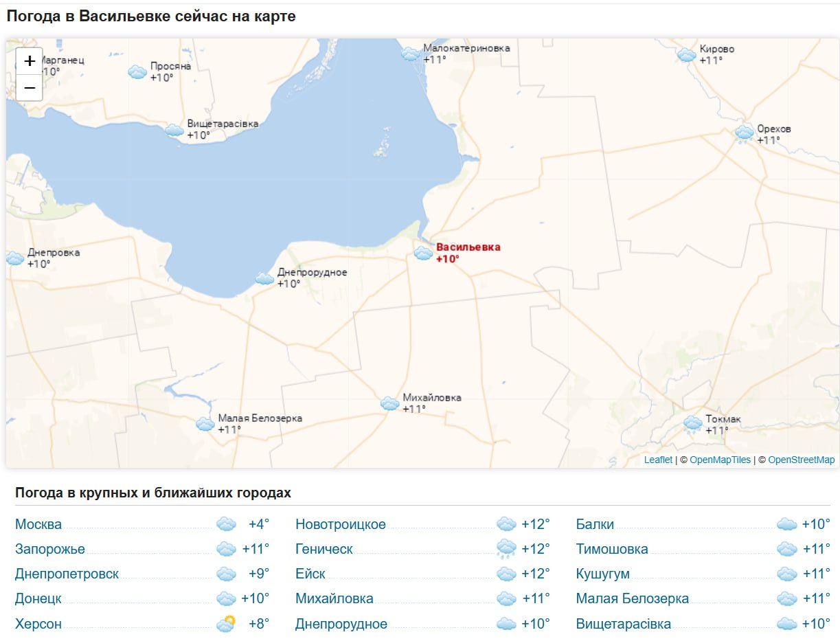Click the cloud icon at Кирово marker
This screenshot has height=641, width=840.
[686, 54]
